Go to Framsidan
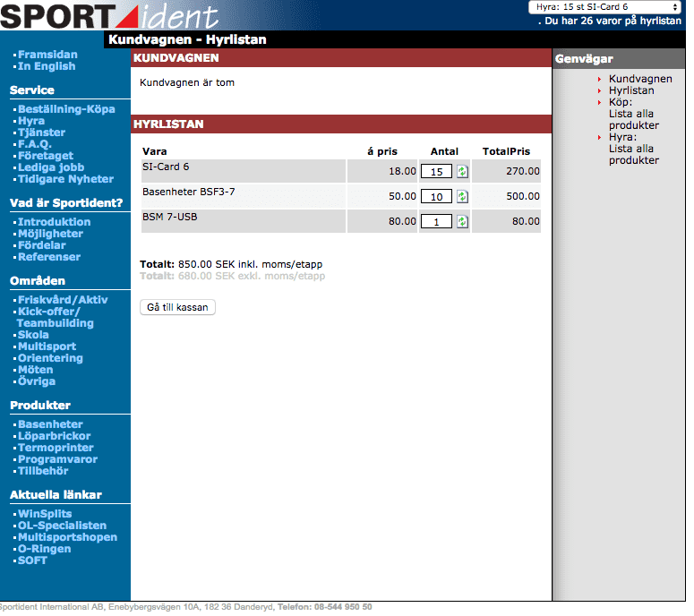The width and height of the screenshot is (694, 616). pos(47,55)
